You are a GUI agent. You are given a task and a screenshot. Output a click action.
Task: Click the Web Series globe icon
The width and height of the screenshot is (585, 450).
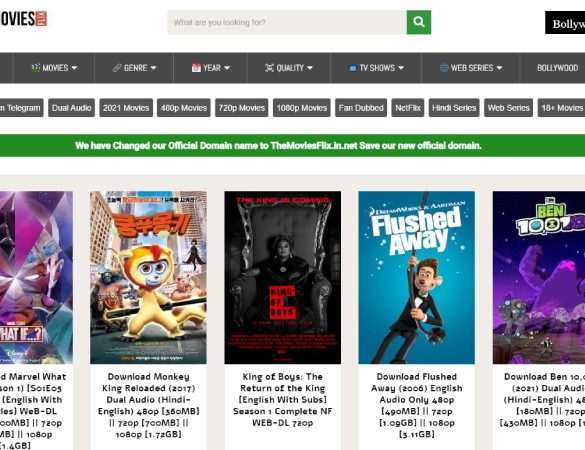(444, 68)
